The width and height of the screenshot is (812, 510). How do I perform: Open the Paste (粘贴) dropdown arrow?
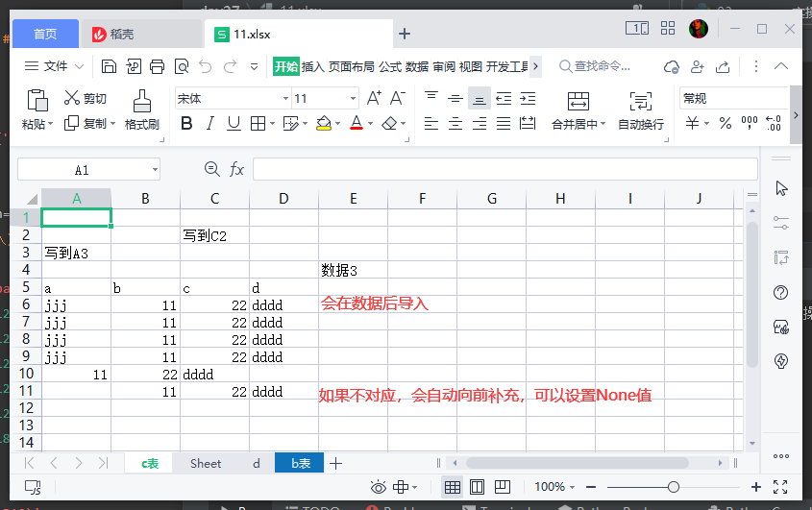click(x=51, y=124)
